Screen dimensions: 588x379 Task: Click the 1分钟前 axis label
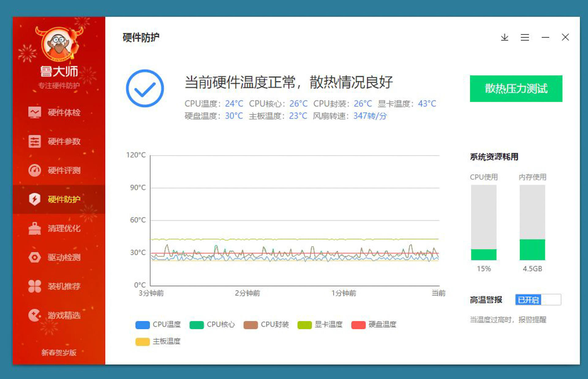click(x=344, y=293)
